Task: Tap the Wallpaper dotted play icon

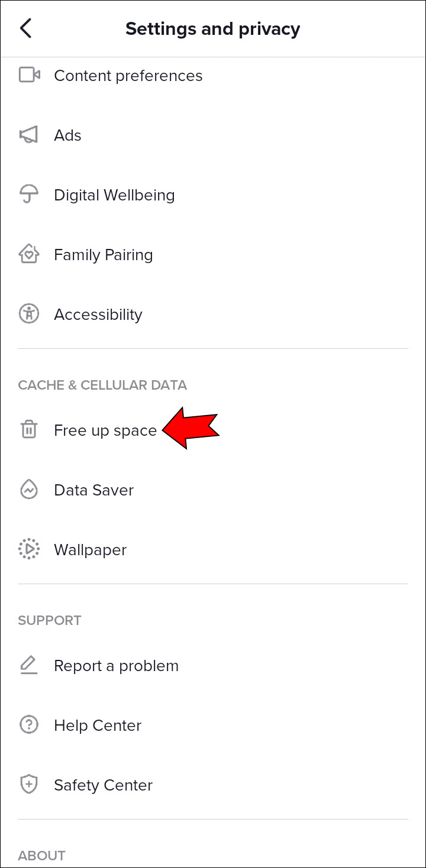Action: tap(29, 549)
